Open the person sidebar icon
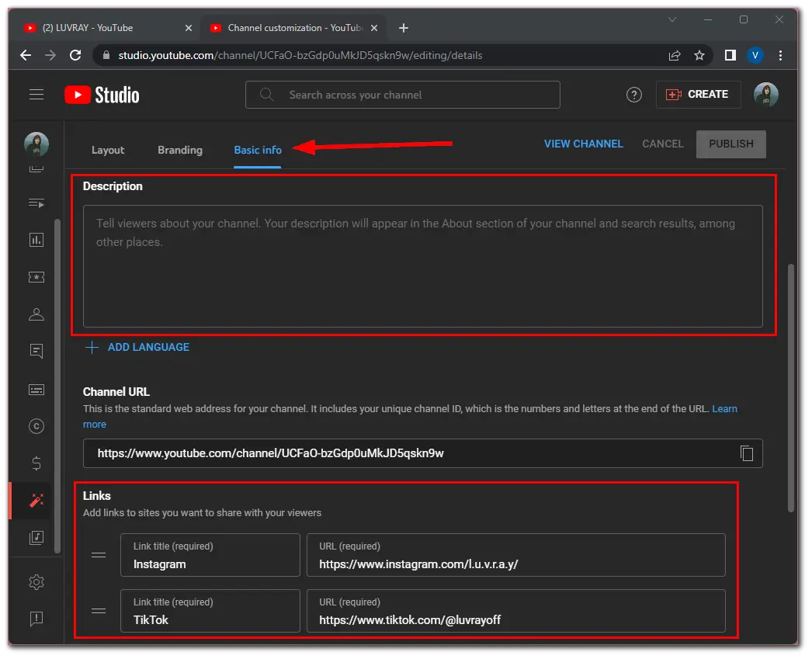The height and width of the screenshot is (659, 812). point(36,314)
